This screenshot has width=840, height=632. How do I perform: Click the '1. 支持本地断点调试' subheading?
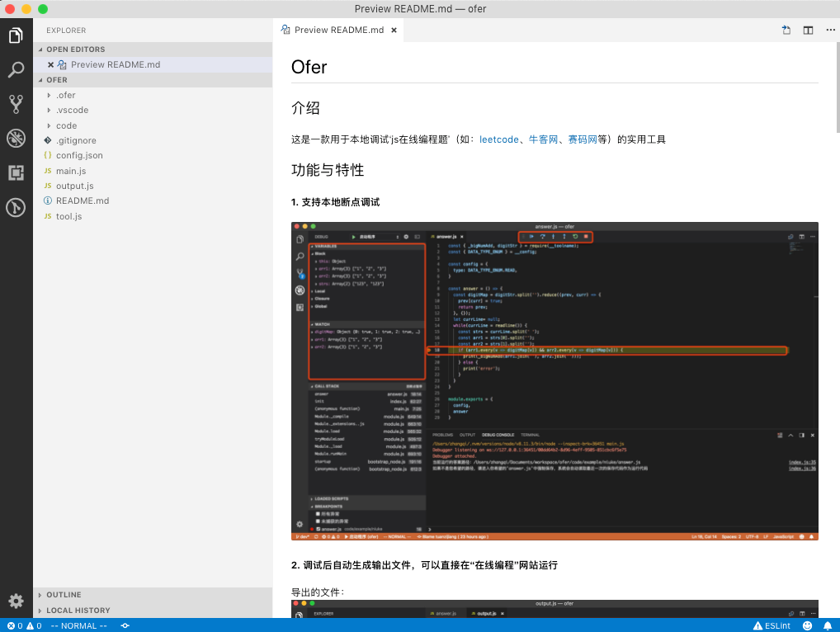tap(335, 202)
